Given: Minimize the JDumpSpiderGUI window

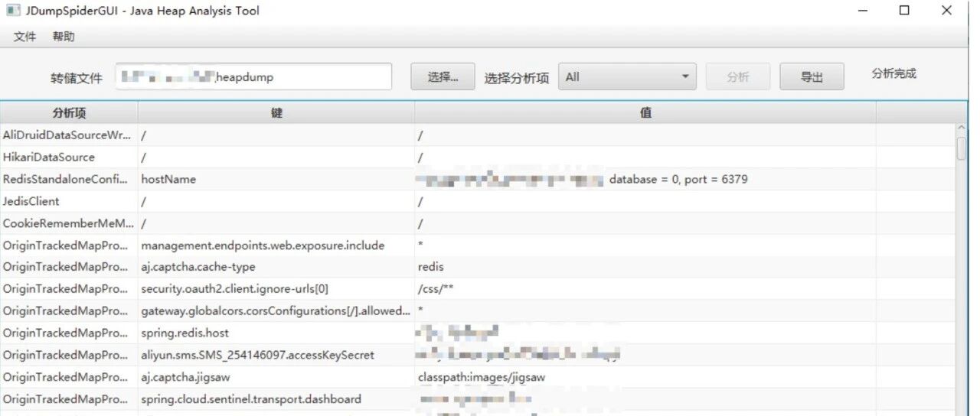Looking at the screenshot, I should point(863,11).
